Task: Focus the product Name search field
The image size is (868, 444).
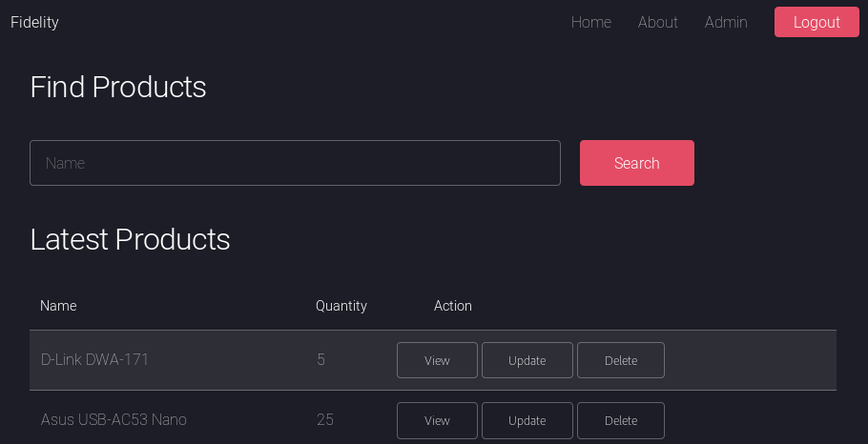Action: [x=295, y=163]
